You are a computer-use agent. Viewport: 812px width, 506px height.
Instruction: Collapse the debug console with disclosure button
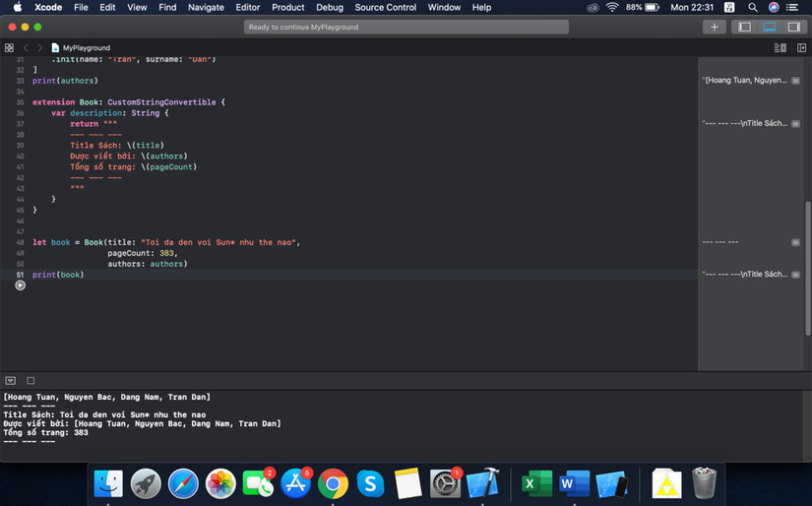11,380
